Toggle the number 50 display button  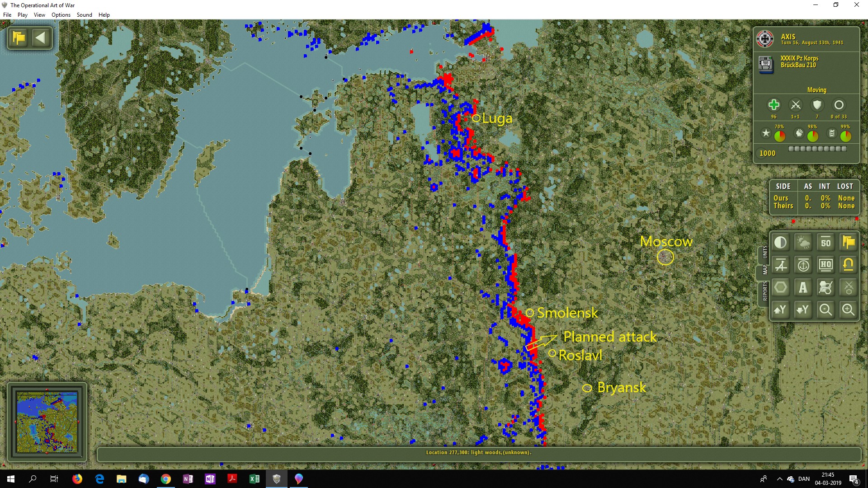826,243
